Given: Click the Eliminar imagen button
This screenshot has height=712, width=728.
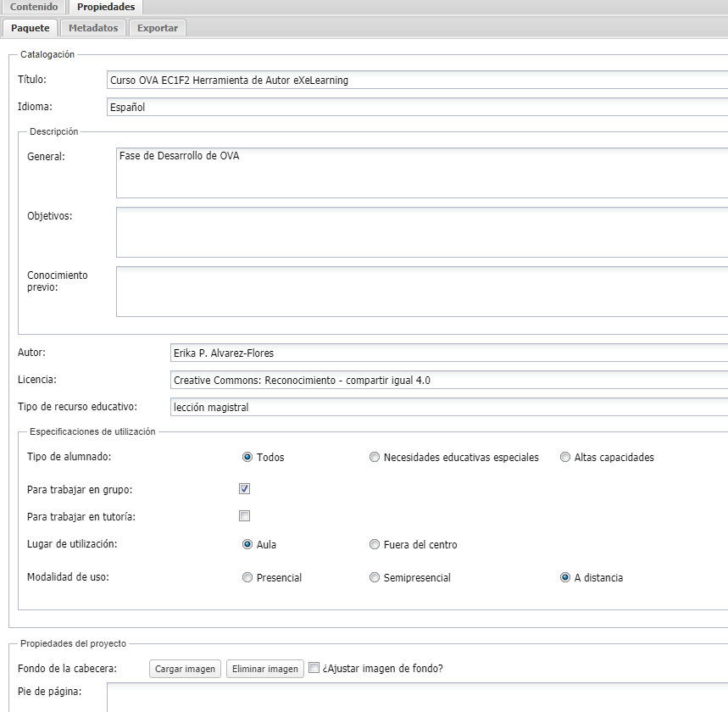Looking at the screenshot, I should pos(265,669).
